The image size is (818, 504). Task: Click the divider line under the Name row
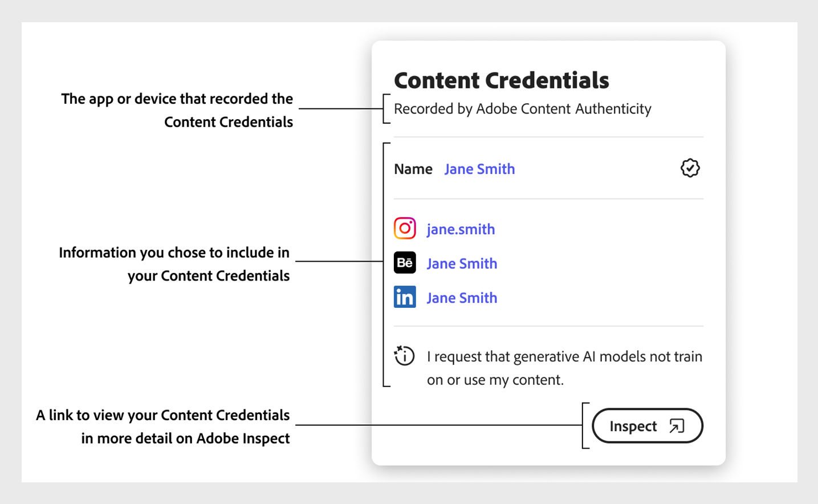point(548,198)
